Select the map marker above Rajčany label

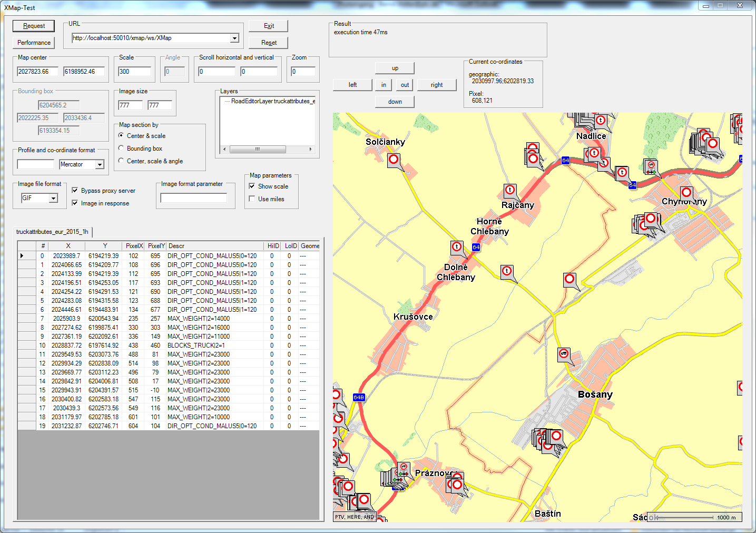click(x=509, y=190)
